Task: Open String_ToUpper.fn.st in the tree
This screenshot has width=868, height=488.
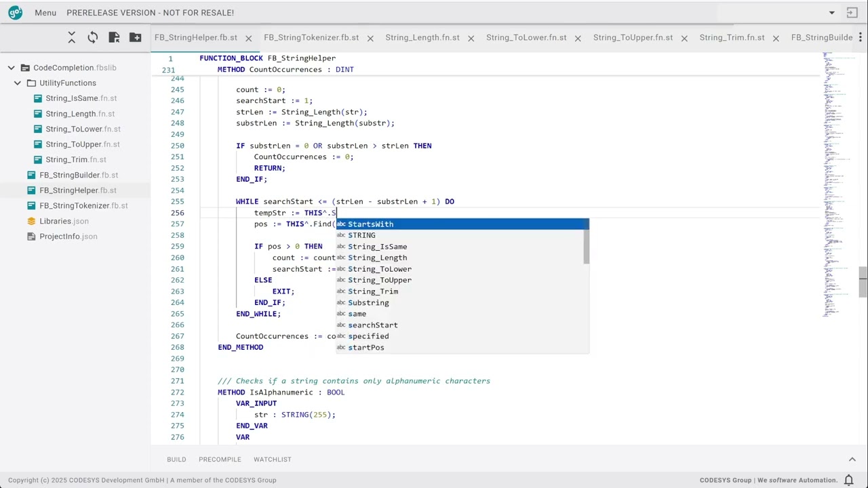Action: point(83,144)
